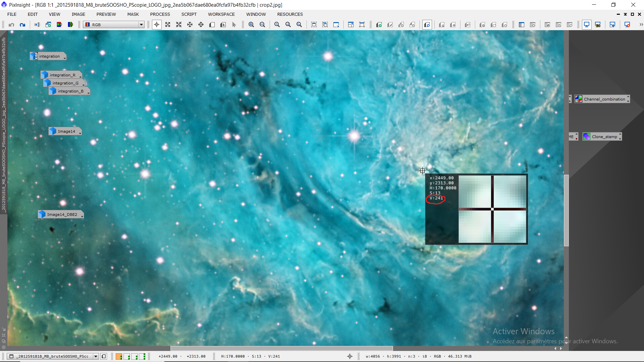Screen dimensions: 644x362
Task: Open the RGB display channel dropdown
Action: tap(141, 24)
